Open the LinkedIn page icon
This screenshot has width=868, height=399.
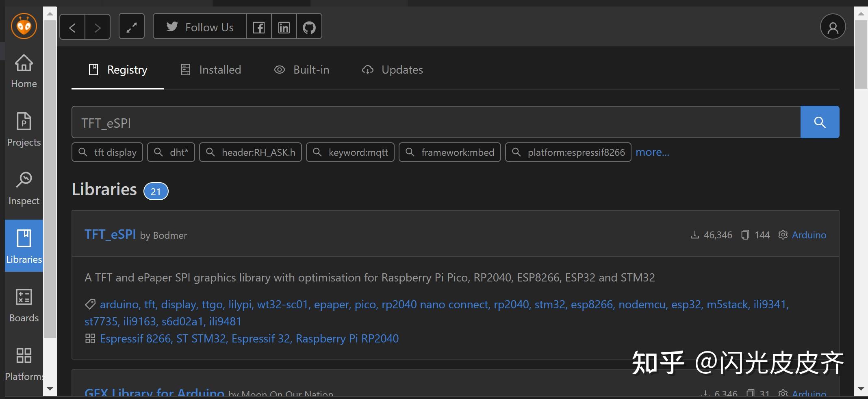(284, 27)
